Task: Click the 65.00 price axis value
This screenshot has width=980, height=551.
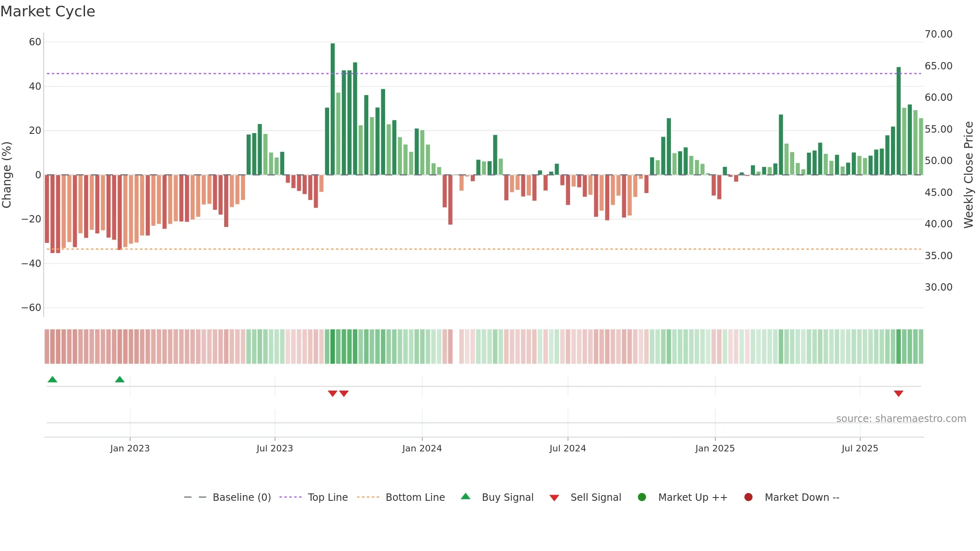Action: [x=938, y=66]
